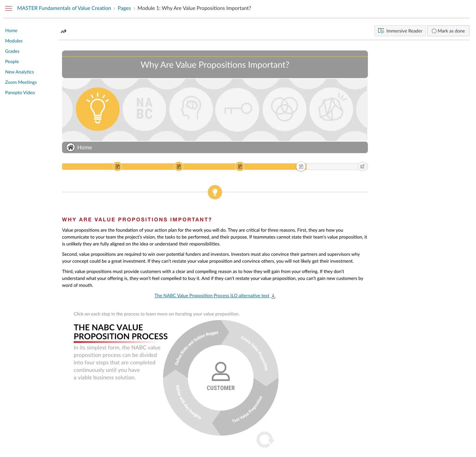
Task: Click the accessibility text icon near the toolbar
Action: [64, 31]
